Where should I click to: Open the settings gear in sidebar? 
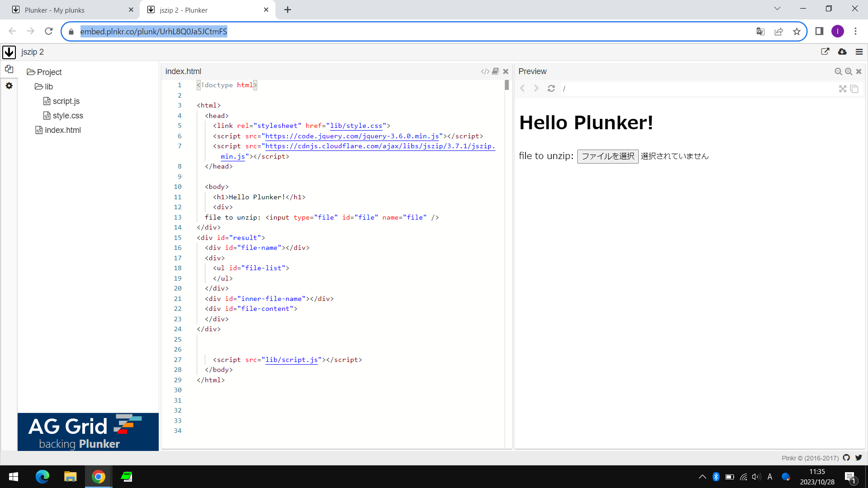[x=9, y=85]
